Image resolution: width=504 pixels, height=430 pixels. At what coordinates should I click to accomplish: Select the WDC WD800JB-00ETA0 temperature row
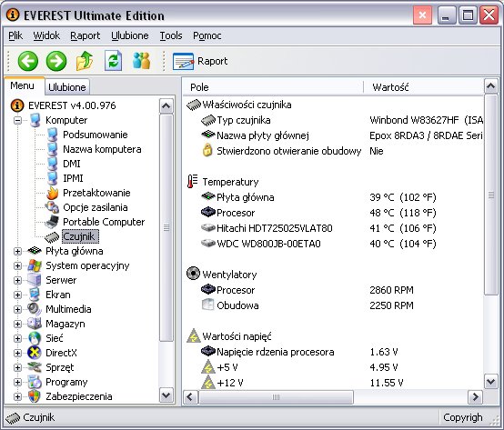[x=333, y=244]
